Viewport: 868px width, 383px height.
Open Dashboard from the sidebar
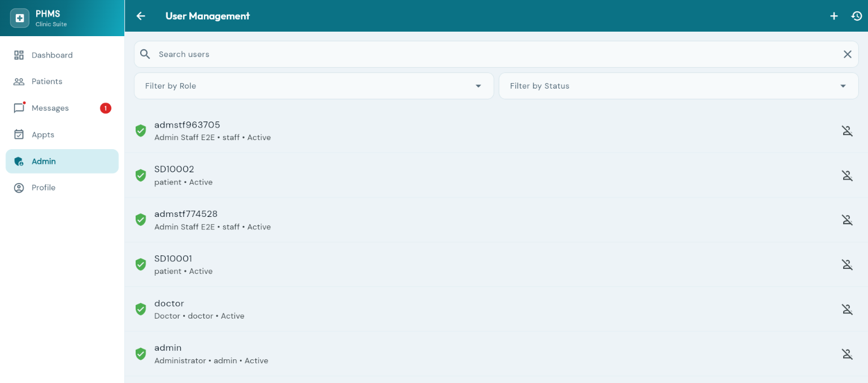point(62,55)
